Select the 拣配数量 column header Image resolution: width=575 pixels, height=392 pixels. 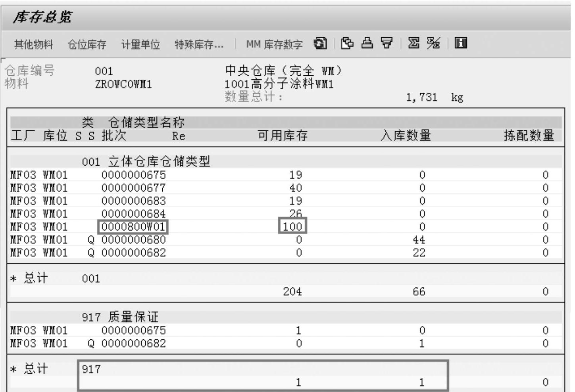[529, 136]
